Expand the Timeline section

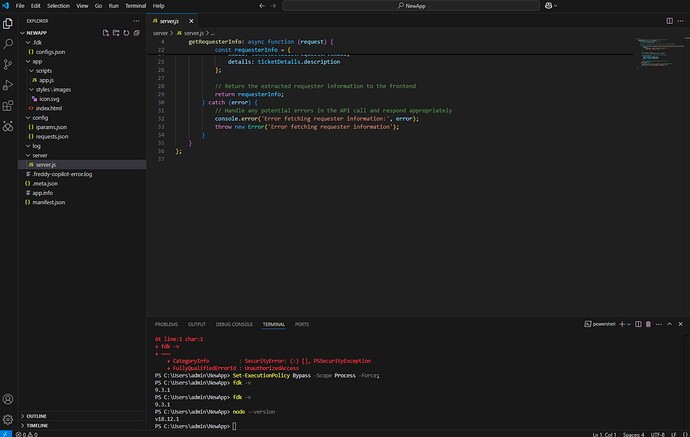pyautogui.click(x=82, y=426)
